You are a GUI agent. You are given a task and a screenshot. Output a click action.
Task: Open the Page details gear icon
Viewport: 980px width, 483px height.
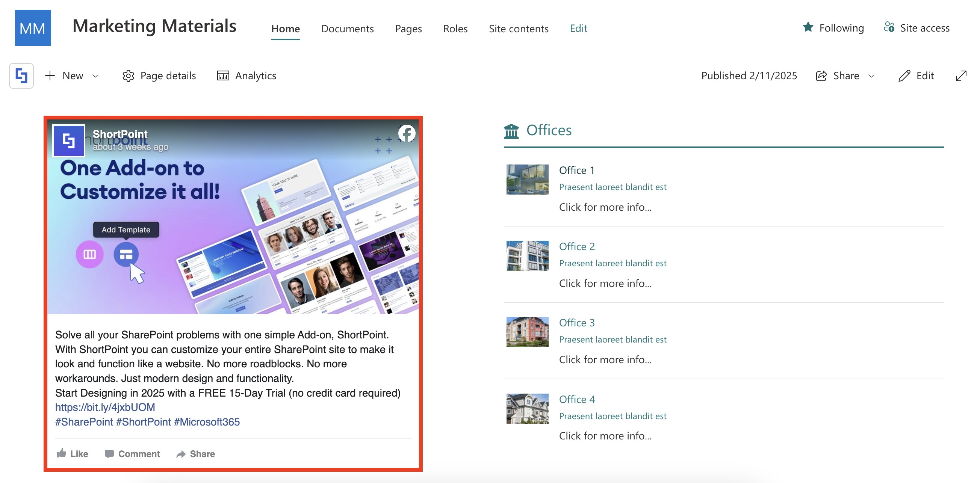point(128,76)
